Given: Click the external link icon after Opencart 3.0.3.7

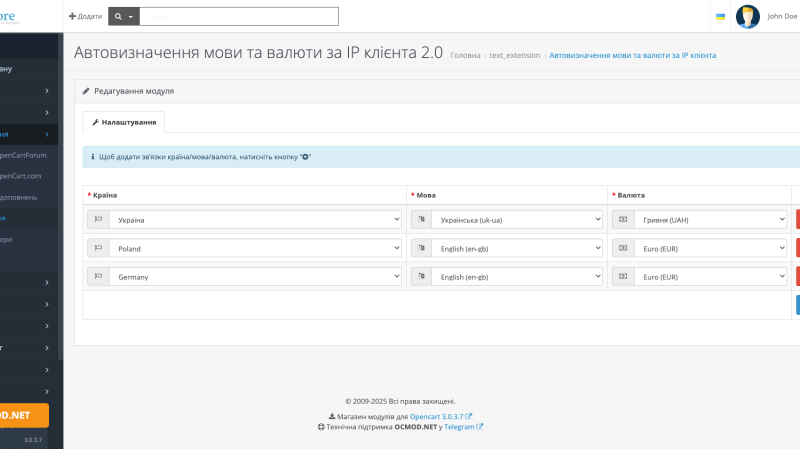Looking at the screenshot, I should 468,416.
